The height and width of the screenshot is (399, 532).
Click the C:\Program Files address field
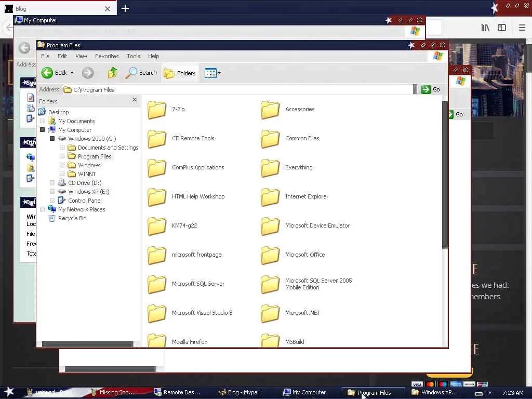(237, 89)
